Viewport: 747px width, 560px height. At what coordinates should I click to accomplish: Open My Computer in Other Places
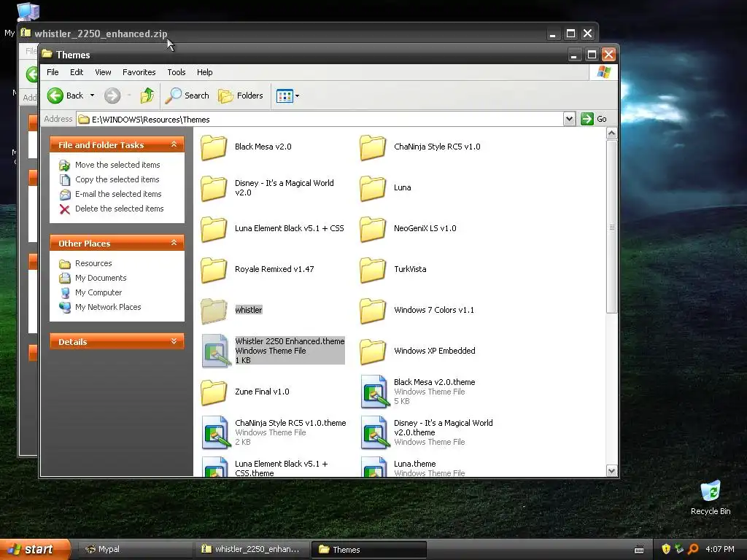(x=98, y=292)
